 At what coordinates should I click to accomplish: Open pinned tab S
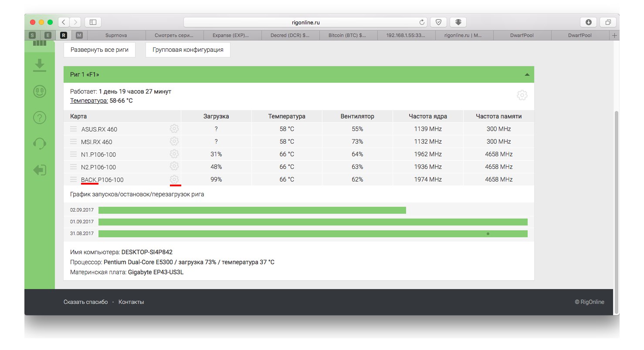coord(32,36)
